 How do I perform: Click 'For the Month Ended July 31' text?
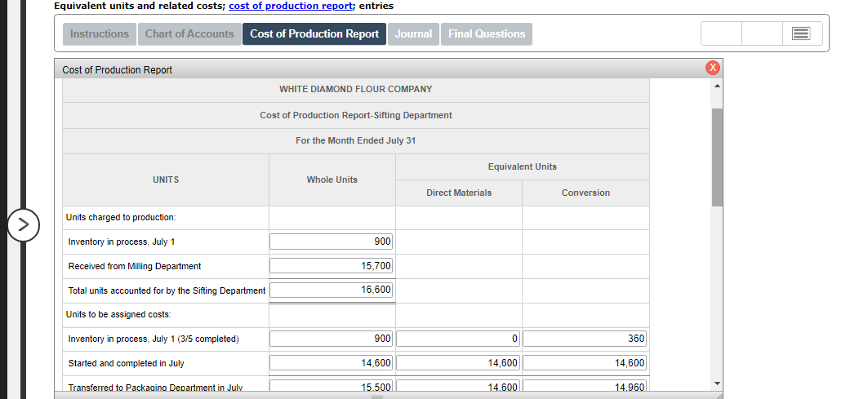click(355, 140)
